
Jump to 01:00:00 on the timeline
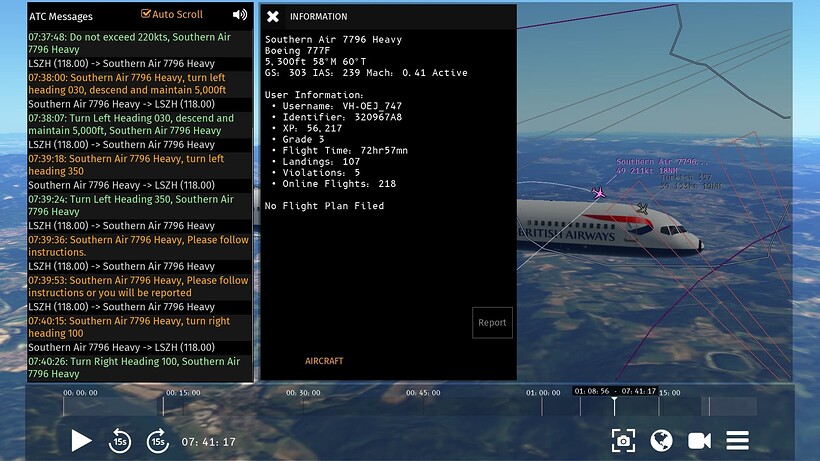543,393
